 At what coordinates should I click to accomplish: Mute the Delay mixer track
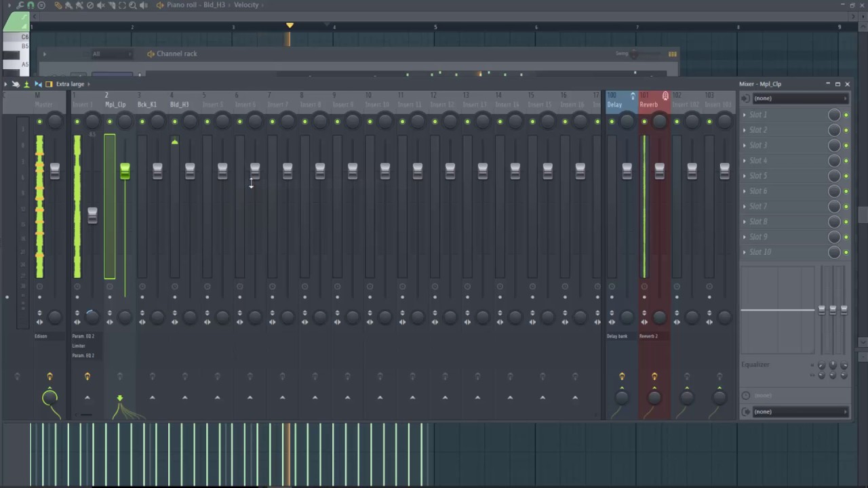click(612, 122)
